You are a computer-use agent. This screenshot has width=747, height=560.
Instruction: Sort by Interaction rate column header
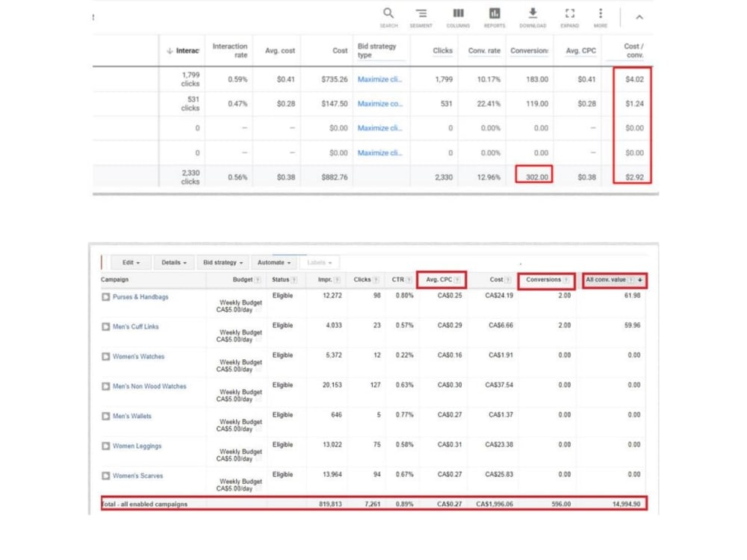[x=229, y=51]
